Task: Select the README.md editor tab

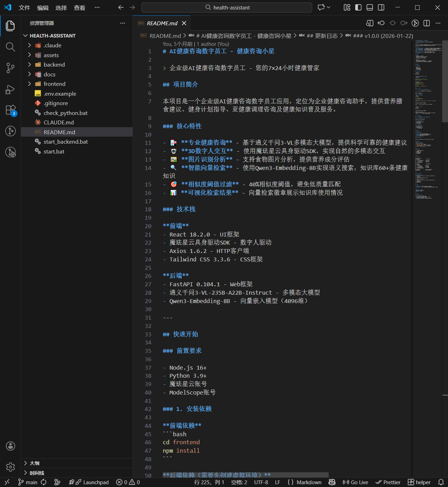Action: [x=162, y=23]
